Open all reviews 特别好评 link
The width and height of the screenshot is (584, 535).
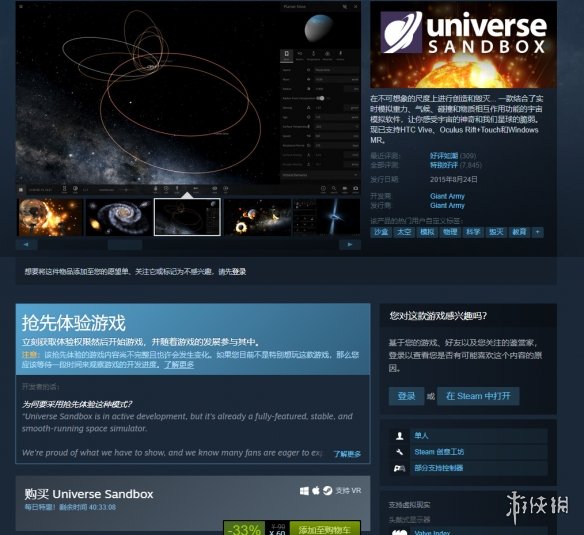pos(444,165)
